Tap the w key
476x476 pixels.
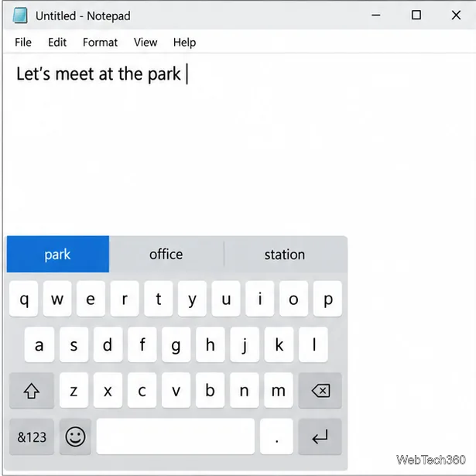57,299
